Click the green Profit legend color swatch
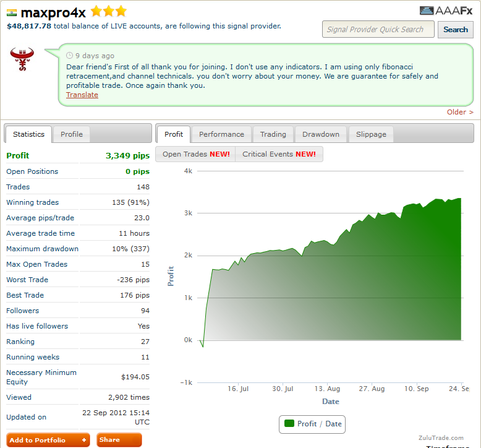 [289, 423]
